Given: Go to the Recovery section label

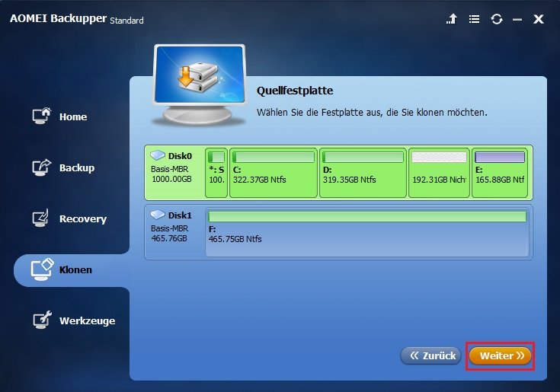Looking at the screenshot, I should [x=83, y=219].
